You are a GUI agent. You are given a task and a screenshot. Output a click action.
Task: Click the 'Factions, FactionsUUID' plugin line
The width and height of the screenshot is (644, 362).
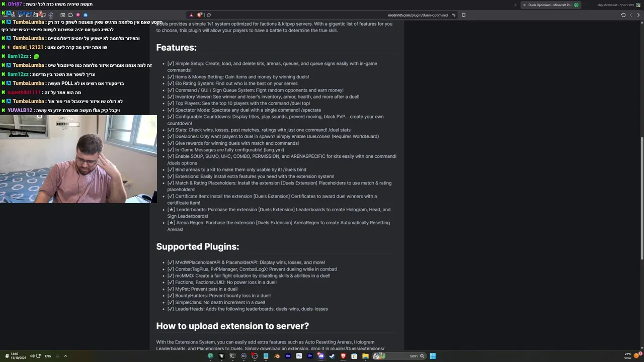[222, 283]
